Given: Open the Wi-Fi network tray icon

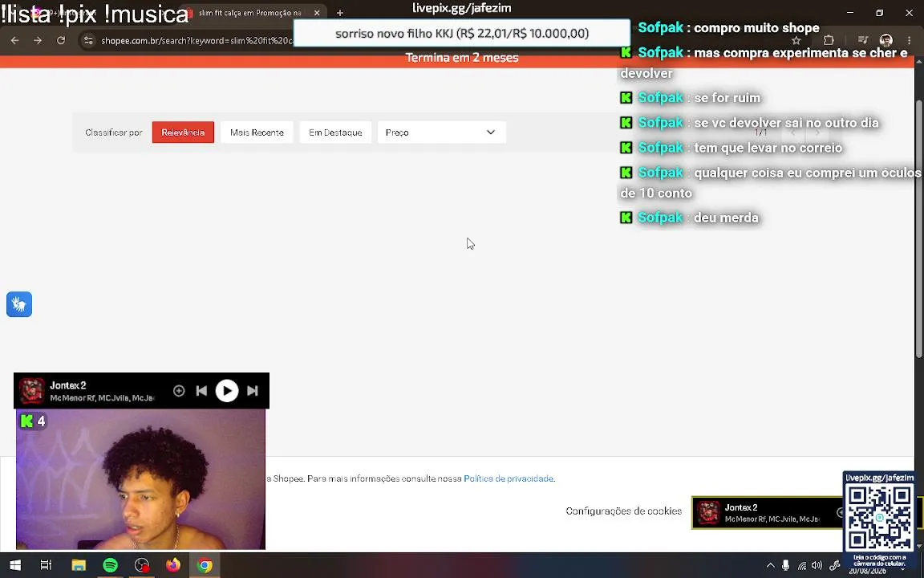Looking at the screenshot, I should click(x=802, y=566).
